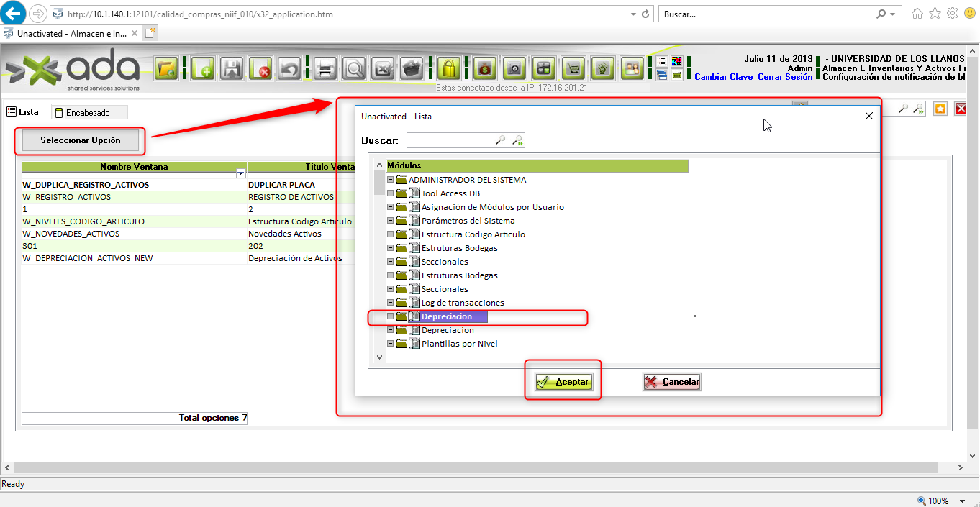The width and height of the screenshot is (980, 507).
Task: Open the Nombre Ventana column filter dropdown
Action: click(x=240, y=175)
